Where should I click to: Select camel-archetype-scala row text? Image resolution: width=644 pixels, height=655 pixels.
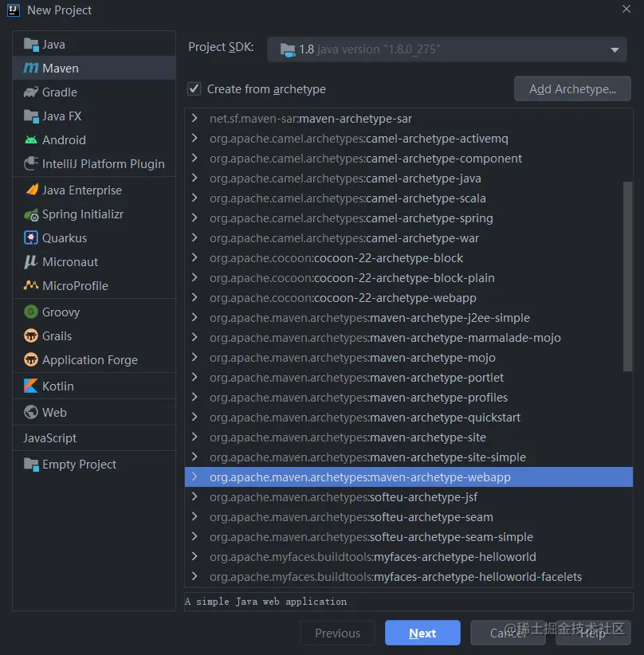tap(348, 198)
